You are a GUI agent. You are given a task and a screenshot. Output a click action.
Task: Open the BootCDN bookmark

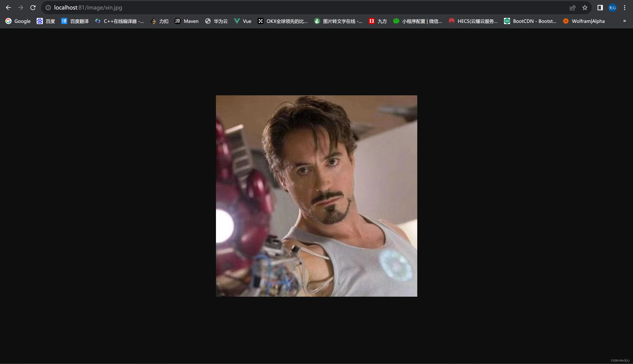point(530,21)
